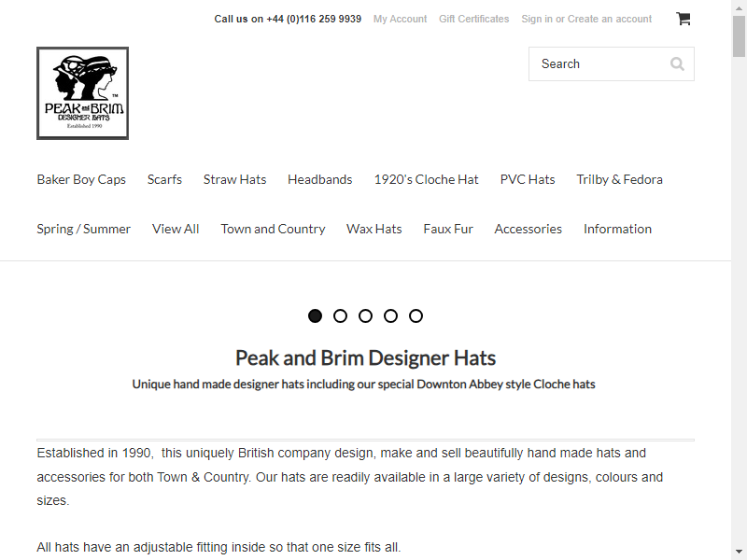The image size is (747, 560).
Task: Click the Peak and Brim Designer Hats heading
Action: click(365, 358)
